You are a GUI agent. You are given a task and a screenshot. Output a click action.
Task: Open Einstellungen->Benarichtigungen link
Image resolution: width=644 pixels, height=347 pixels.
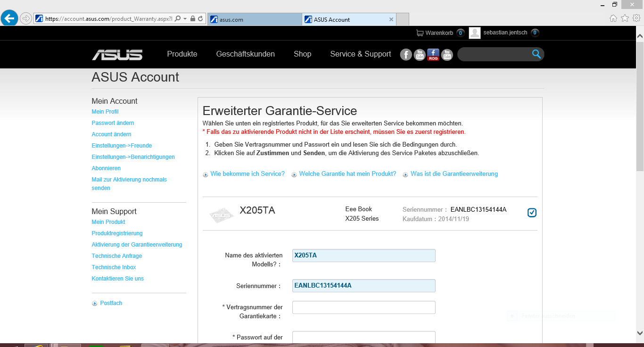coord(133,157)
